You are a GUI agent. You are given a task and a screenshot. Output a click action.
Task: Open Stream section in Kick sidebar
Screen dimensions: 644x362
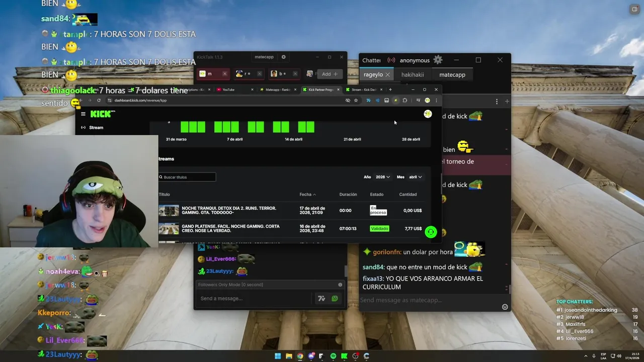(93, 128)
